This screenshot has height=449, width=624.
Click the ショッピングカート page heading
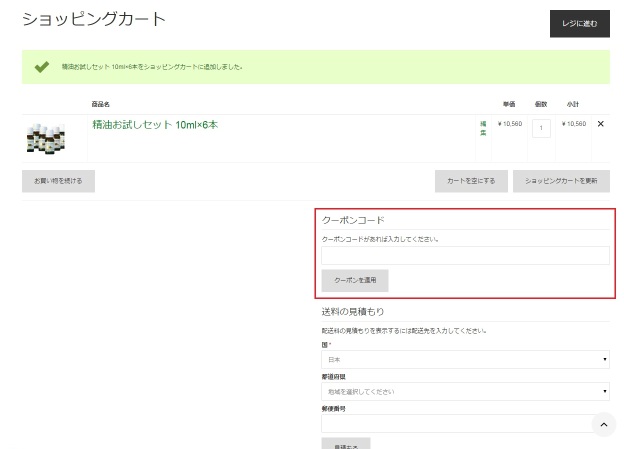94,19
